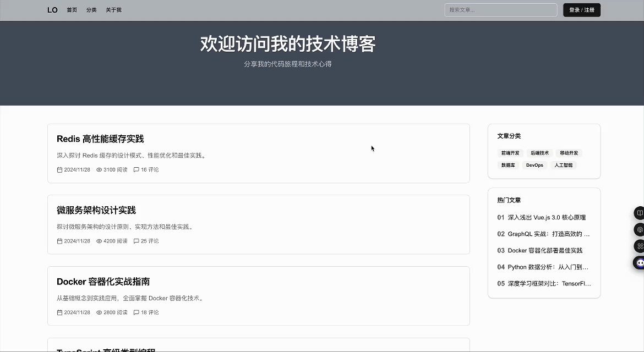Click the 微服务 article summary text
The height and width of the screenshot is (352, 644).
[125, 227]
